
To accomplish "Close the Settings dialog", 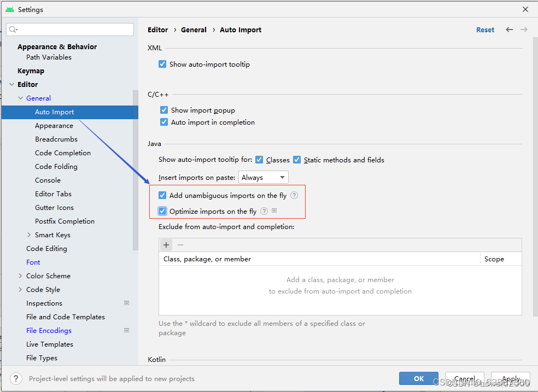I will click(x=525, y=9).
